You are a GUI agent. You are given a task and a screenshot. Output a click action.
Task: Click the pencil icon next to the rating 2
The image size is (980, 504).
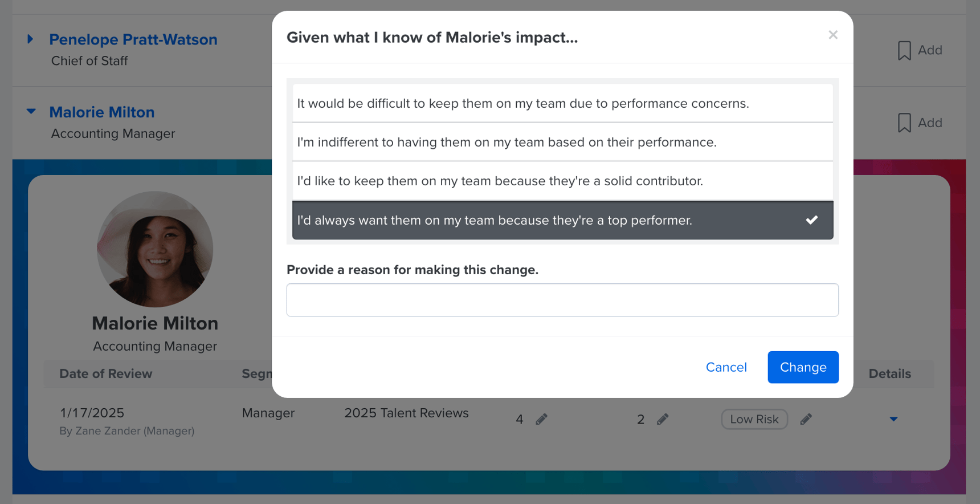[663, 418]
